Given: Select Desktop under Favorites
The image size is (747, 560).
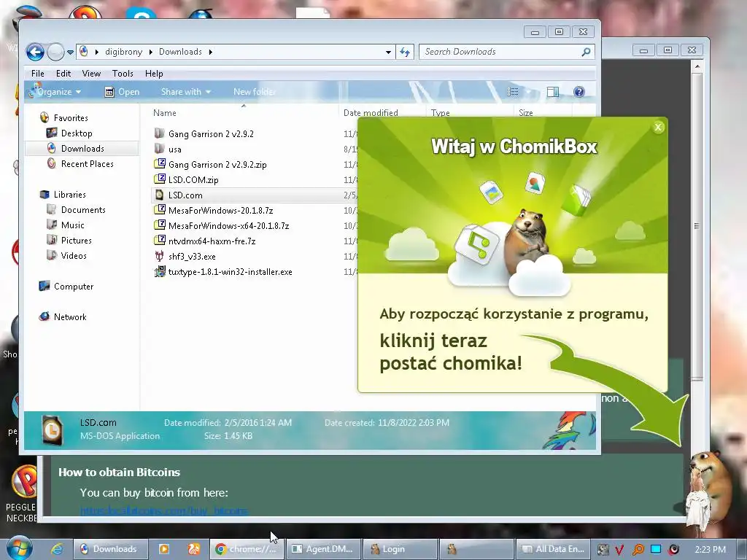Looking at the screenshot, I should tap(76, 133).
